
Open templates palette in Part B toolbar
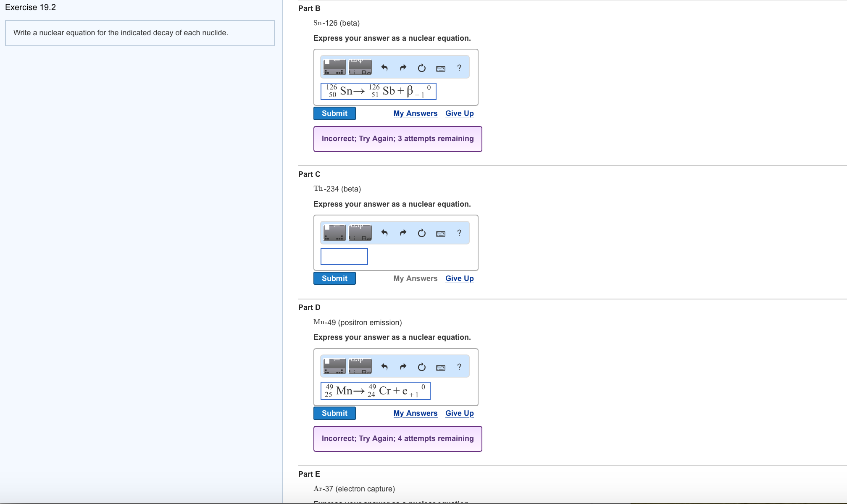(x=335, y=67)
